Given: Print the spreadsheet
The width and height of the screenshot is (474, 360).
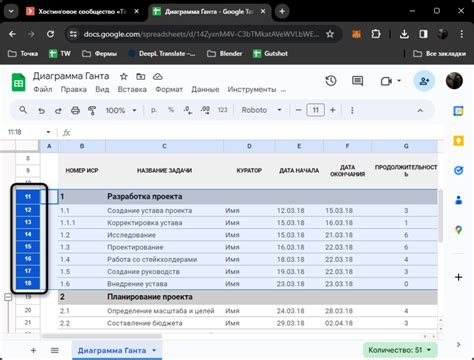Looking at the screenshot, I should (x=75, y=110).
